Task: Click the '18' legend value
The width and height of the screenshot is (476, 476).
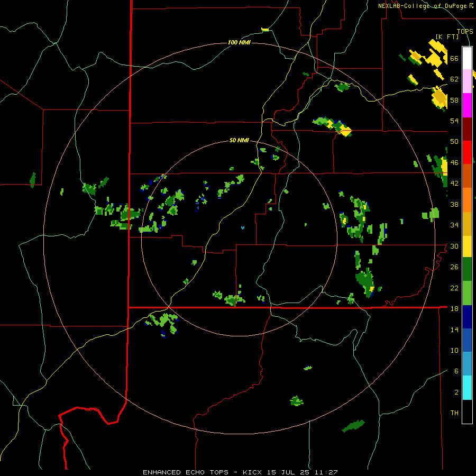Action: pyautogui.click(x=454, y=309)
